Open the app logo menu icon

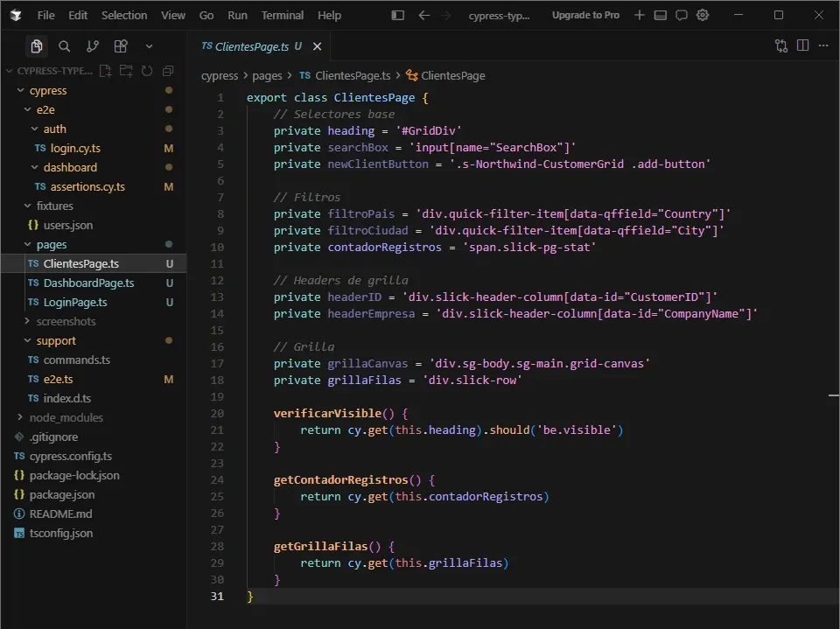(16, 16)
